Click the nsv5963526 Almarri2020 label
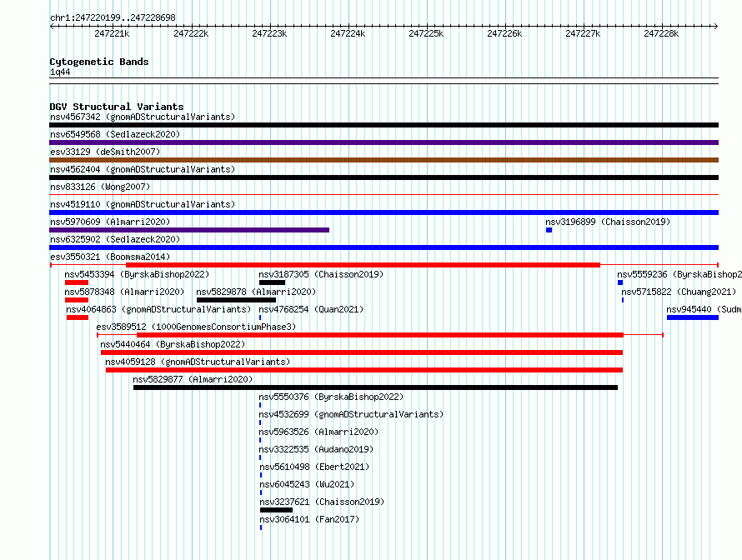 click(318, 432)
